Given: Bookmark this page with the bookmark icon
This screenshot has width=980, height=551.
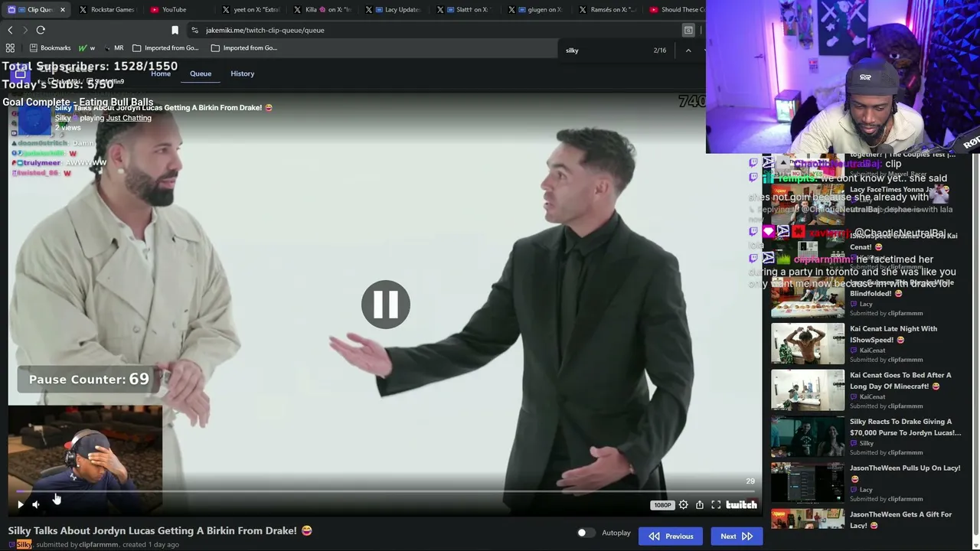Looking at the screenshot, I should [175, 30].
